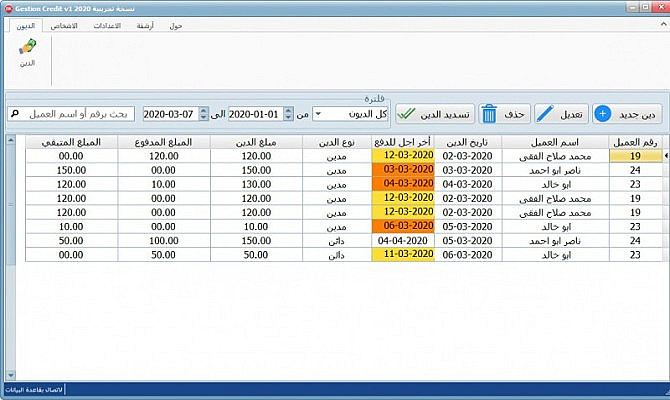Click the blue pencil edit icon
This screenshot has width=670, height=400.
(x=545, y=114)
